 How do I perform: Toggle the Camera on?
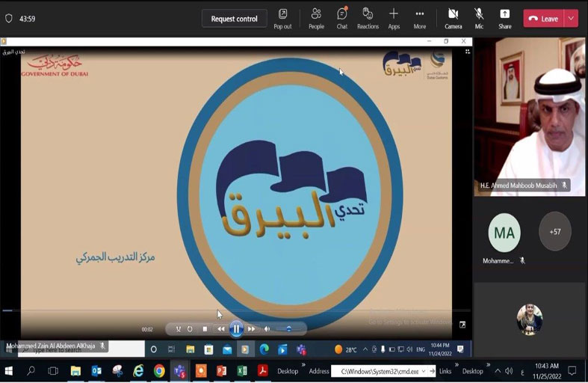(x=453, y=18)
